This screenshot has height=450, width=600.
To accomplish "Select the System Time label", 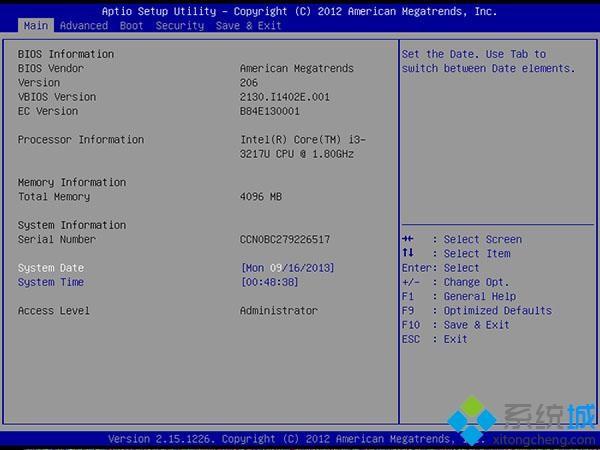I will [x=51, y=282].
